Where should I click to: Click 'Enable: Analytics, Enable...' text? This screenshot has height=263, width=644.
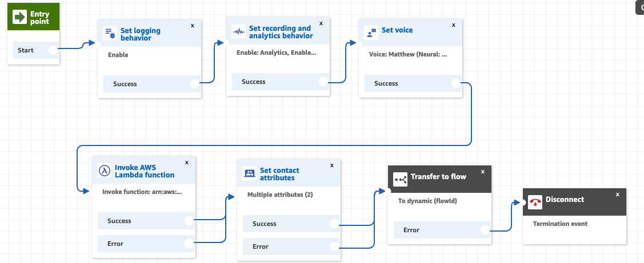coord(277,52)
